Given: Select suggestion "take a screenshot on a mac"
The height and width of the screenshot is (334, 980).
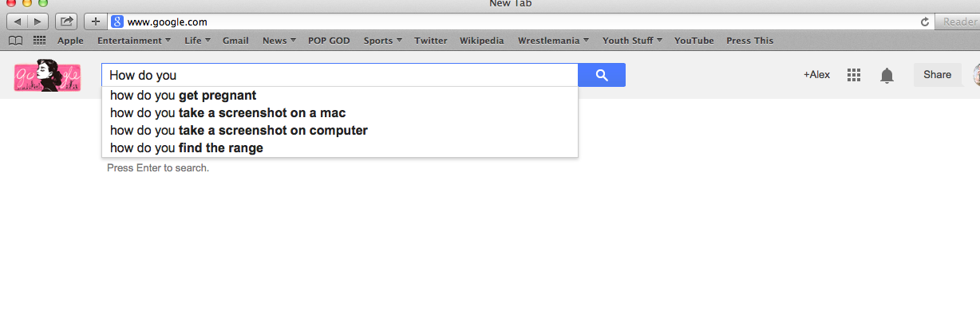Looking at the screenshot, I should 227,113.
